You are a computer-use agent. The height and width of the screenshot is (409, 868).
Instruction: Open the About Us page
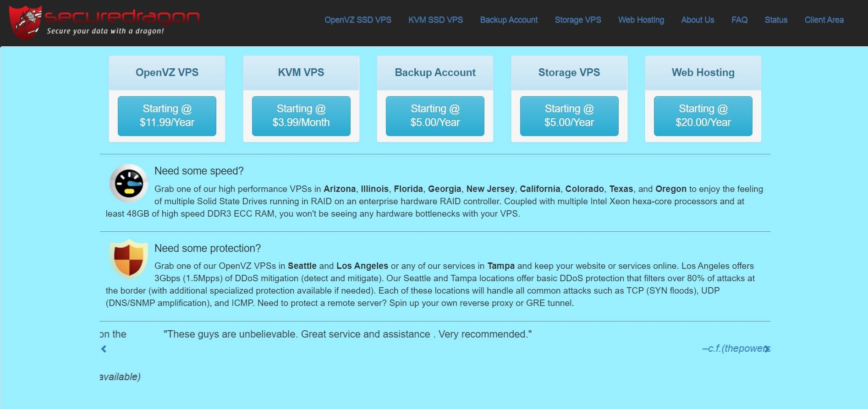tap(698, 20)
